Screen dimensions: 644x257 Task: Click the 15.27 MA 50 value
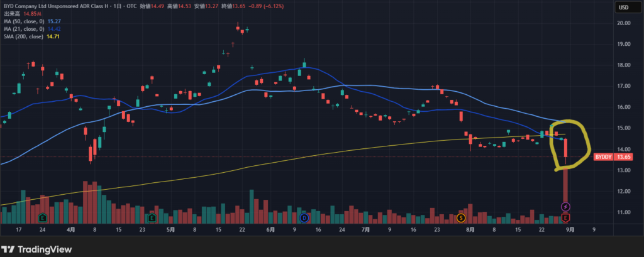53,21
